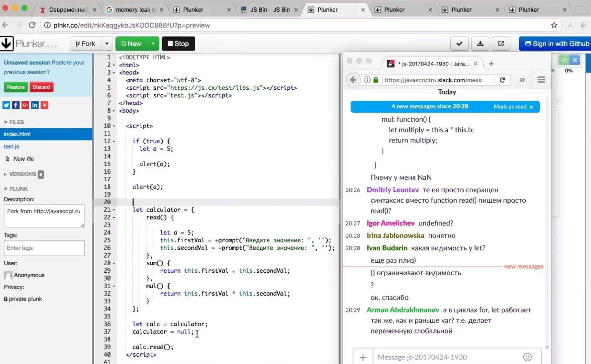Fold code at line 21 arrow
591x364 pixels.
114,210
